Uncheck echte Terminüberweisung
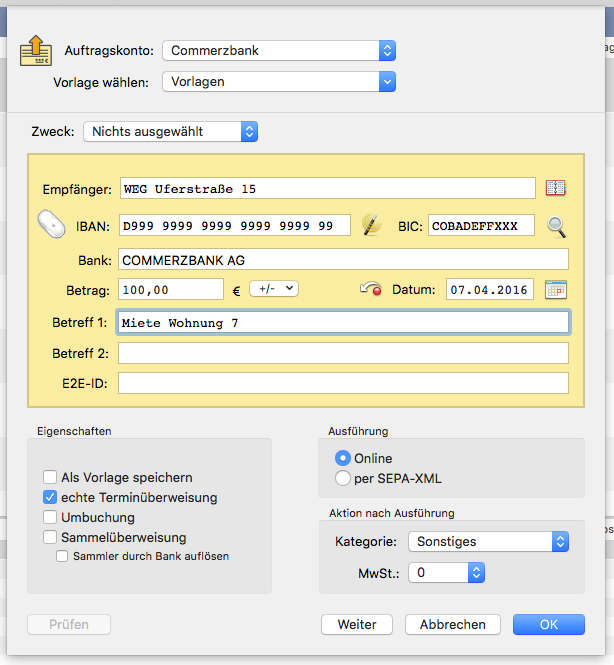 [x=50, y=497]
